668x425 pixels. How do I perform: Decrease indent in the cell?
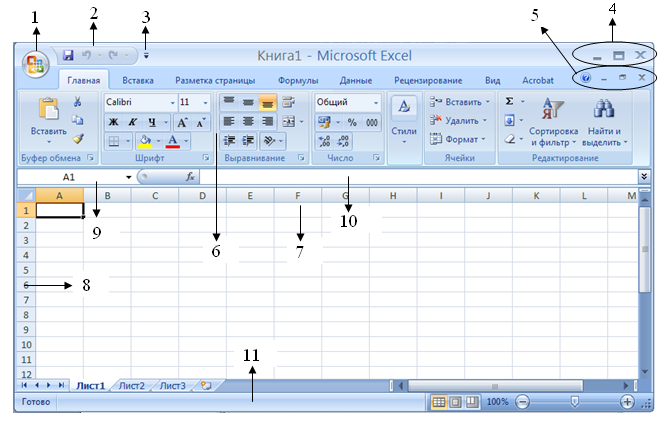pos(229,141)
